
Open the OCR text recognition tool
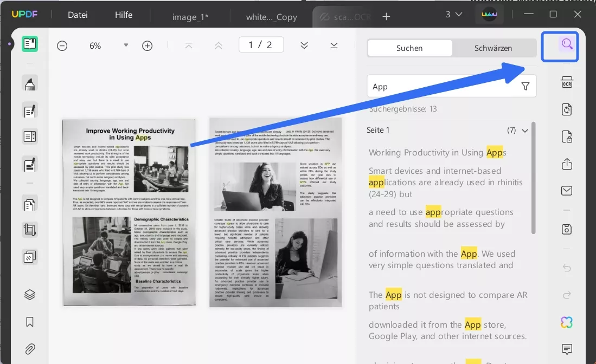tap(567, 82)
